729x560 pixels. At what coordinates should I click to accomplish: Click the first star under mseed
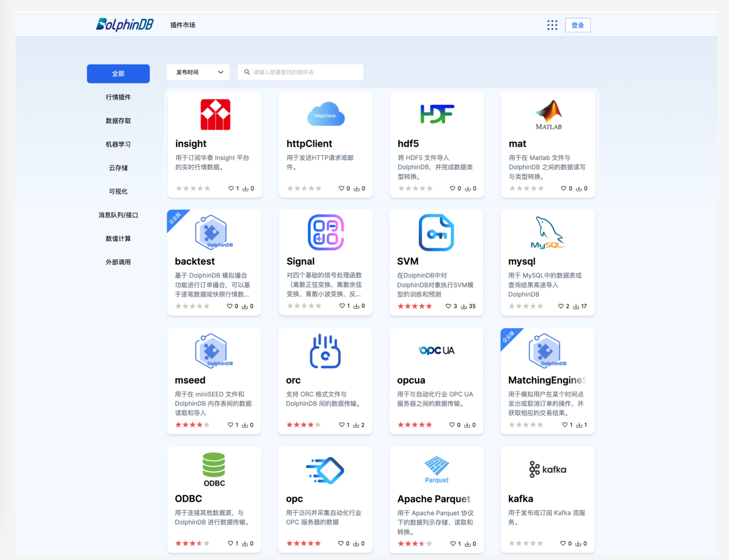[178, 424]
